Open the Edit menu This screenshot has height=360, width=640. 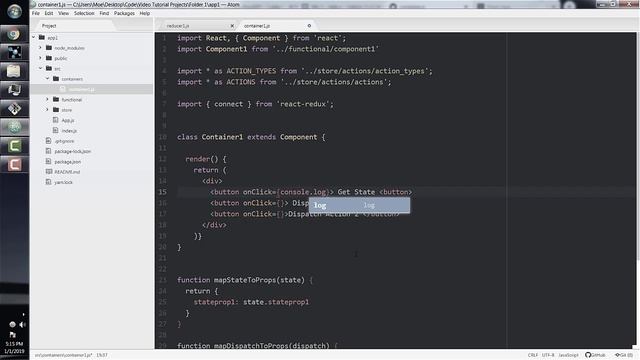coord(49,13)
